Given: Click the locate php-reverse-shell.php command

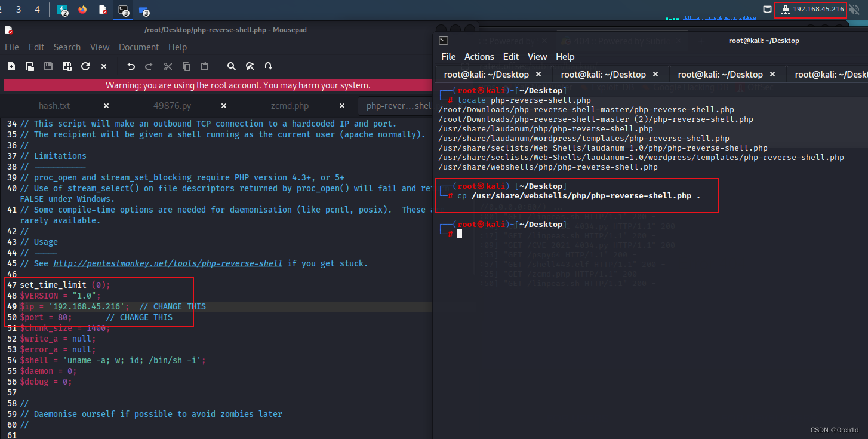Looking at the screenshot, I should click(x=524, y=100).
